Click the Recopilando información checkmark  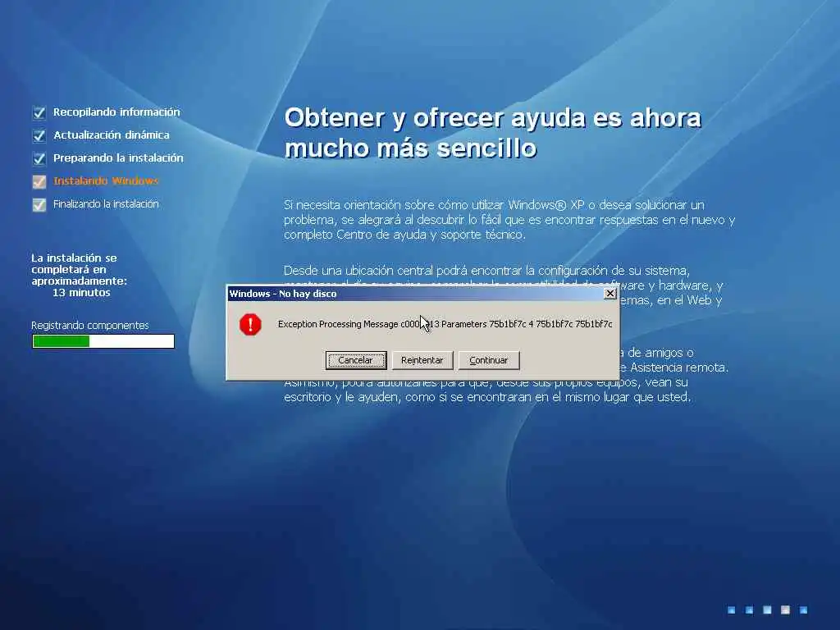coord(39,112)
